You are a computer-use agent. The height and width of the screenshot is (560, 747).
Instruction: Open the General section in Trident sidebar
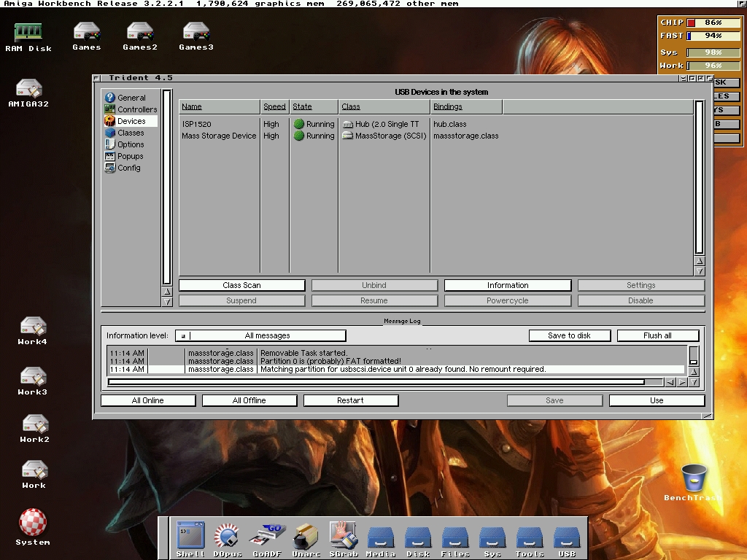131,98
